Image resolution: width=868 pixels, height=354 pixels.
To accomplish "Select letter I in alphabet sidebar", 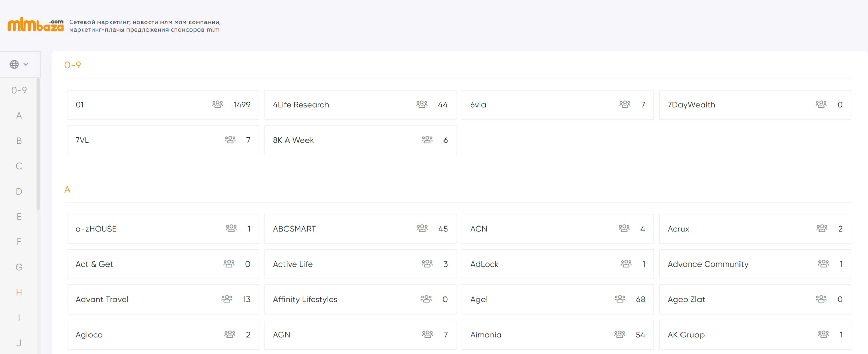I will 19,318.
